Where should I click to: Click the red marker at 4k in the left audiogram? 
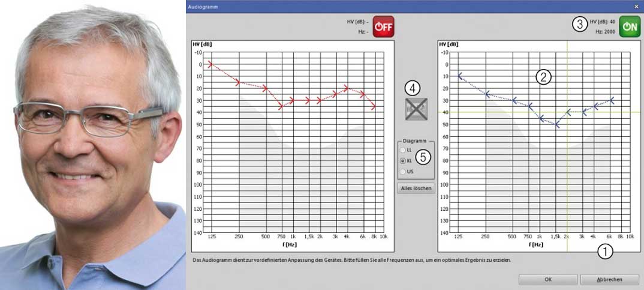346,88
